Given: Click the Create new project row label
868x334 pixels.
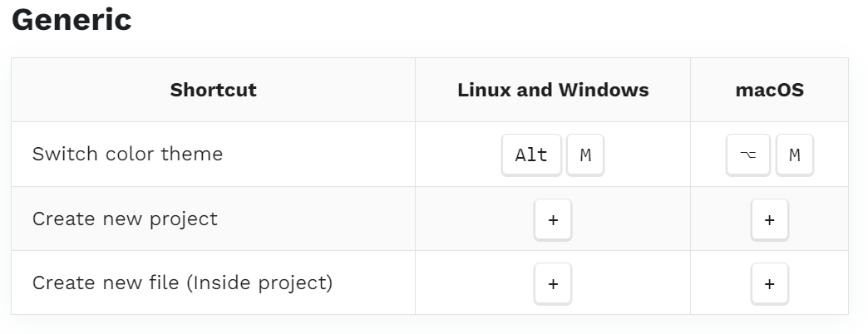Looking at the screenshot, I should (x=125, y=219).
